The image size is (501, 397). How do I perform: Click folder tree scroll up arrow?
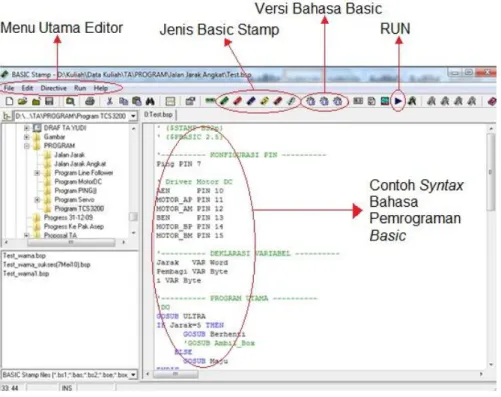(x=134, y=128)
